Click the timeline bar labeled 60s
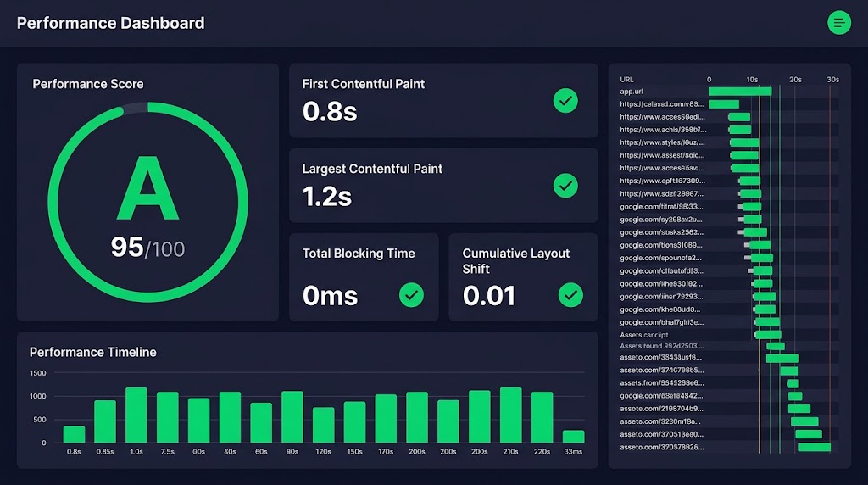The width and height of the screenshot is (868, 485). click(261, 422)
